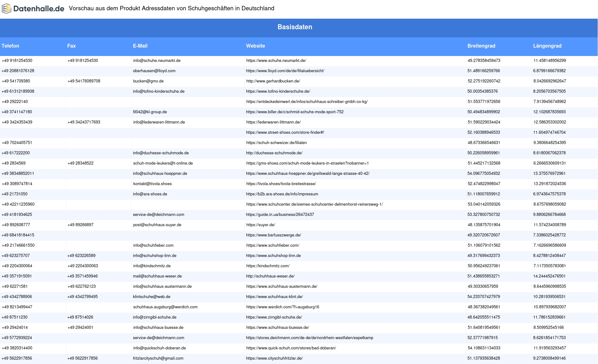598x364 pixels.
Task: Click email post@schuhhaus-suyer.de
Action: tap(157, 225)
